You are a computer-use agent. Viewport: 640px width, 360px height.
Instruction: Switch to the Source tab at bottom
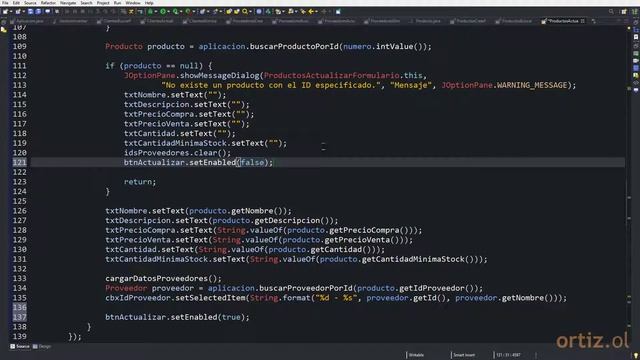(20, 347)
